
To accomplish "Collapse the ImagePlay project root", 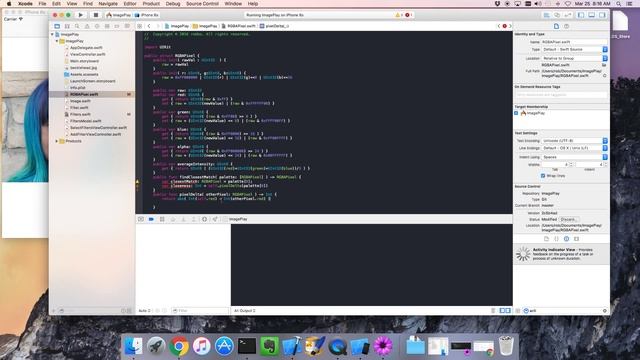I will pyautogui.click(x=52, y=35).
